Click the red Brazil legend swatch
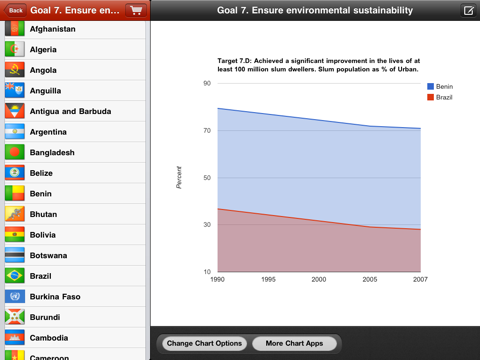Image resolution: width=480 pixels, height=360 pixels. click(x=430, y=97)
